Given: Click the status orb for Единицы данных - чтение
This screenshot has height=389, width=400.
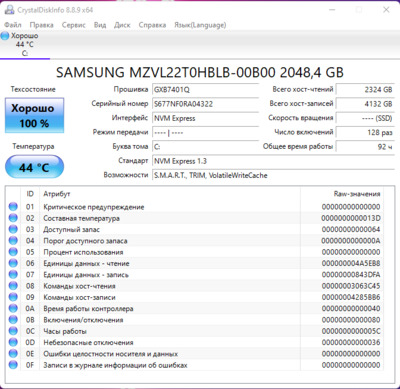Looking at the screenshot, I should tap(13, 263).
